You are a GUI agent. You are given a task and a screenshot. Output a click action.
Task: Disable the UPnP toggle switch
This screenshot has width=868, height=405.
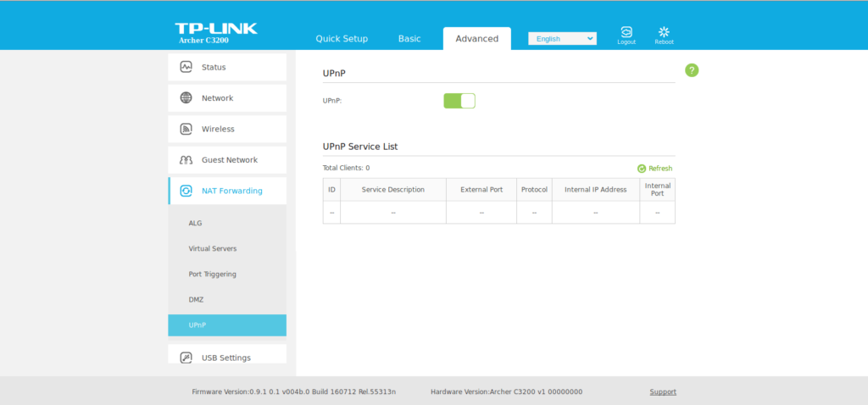tap(459, 101)
